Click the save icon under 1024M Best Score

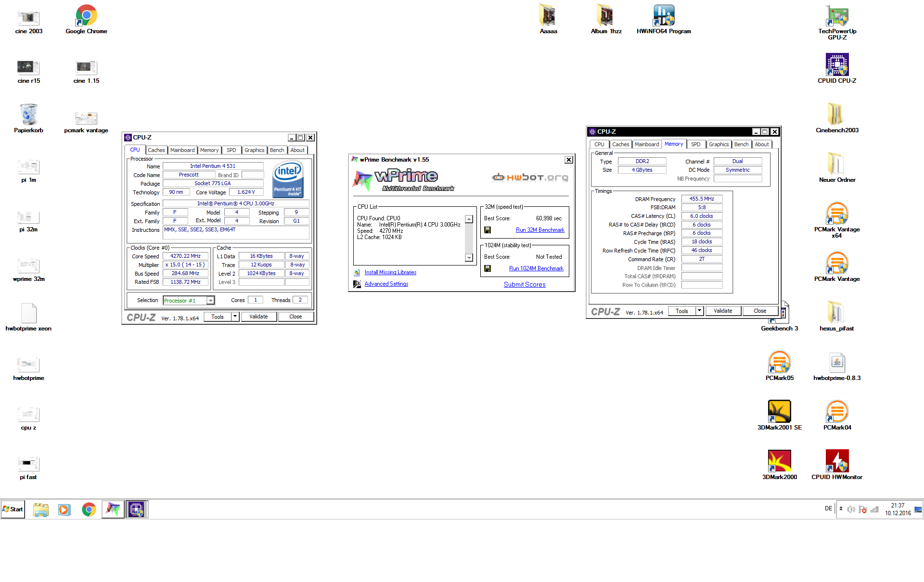pos(488,268)
